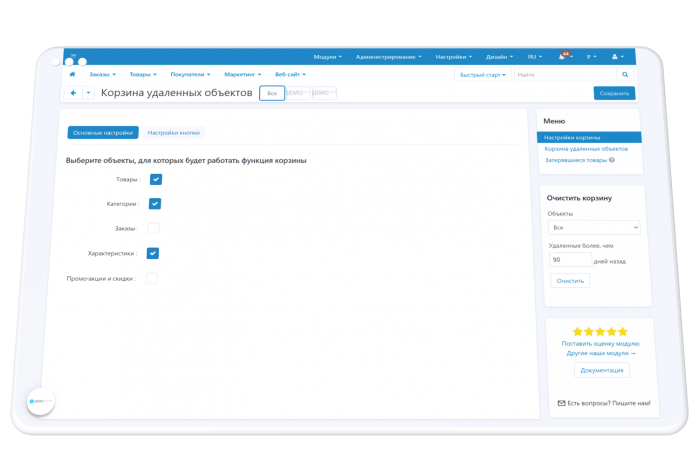Switch to Основные настройки tab

103,133
